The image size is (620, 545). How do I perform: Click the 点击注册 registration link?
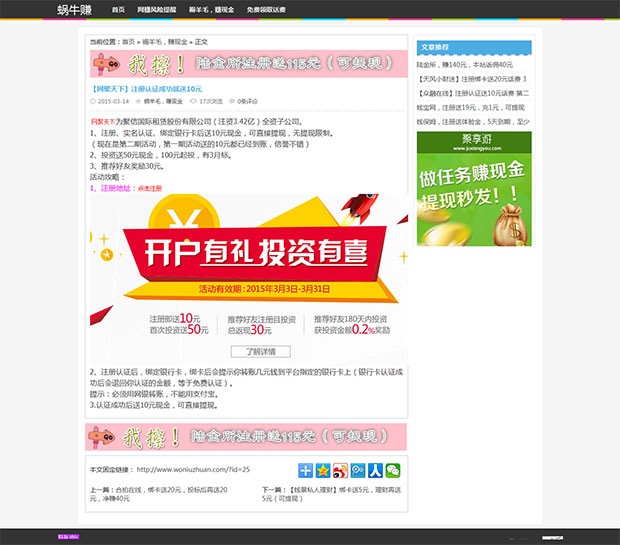pyautogui.click(x=150, y=189)
